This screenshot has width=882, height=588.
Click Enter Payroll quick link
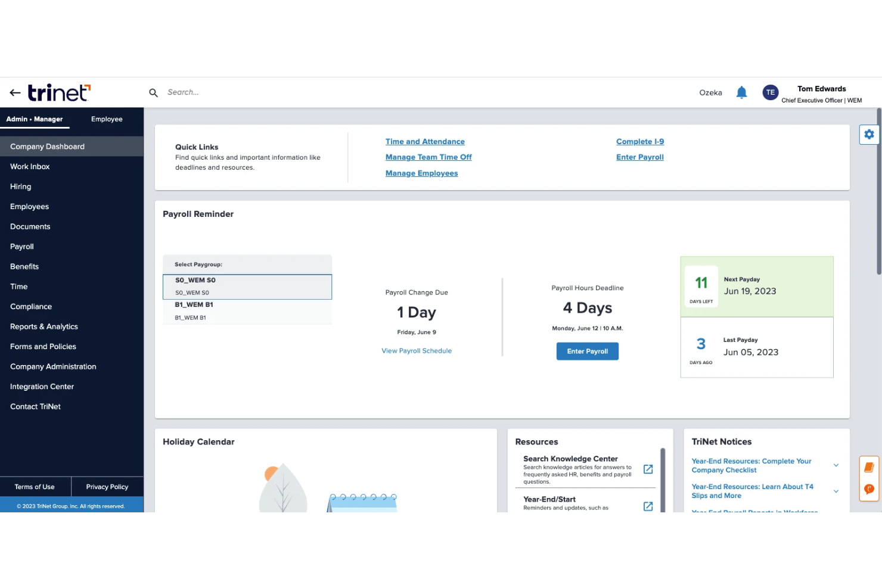tap(640, 157)
